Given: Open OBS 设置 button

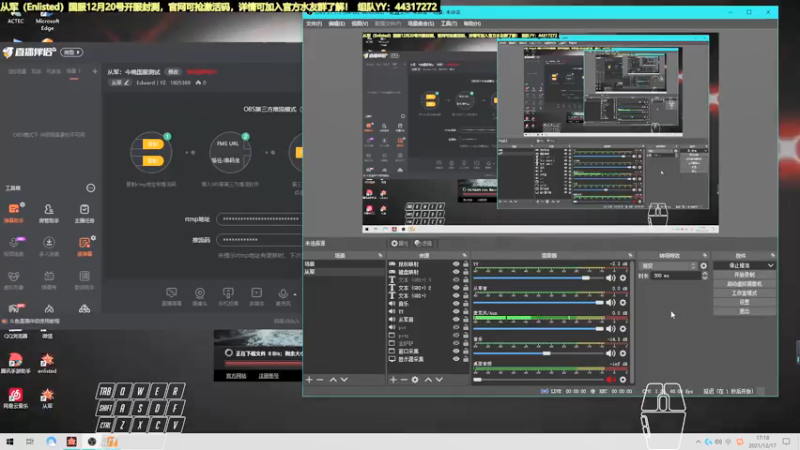Looking at the screenshot, I should point(744,302).
